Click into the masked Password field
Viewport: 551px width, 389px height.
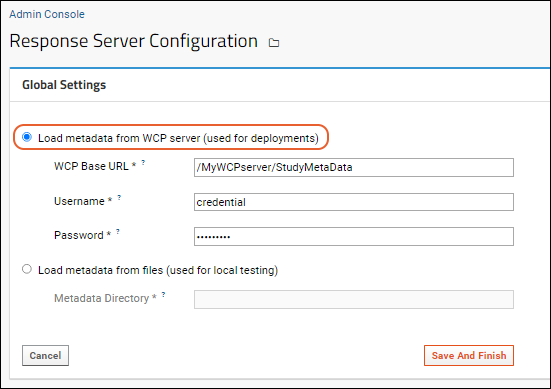coord(354,236)
